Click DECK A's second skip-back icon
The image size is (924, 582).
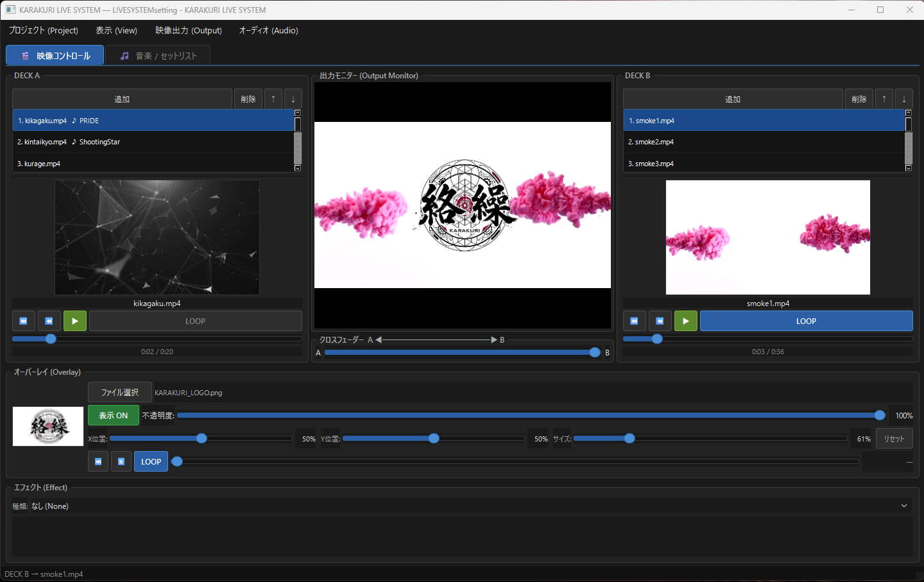point(49,320)
